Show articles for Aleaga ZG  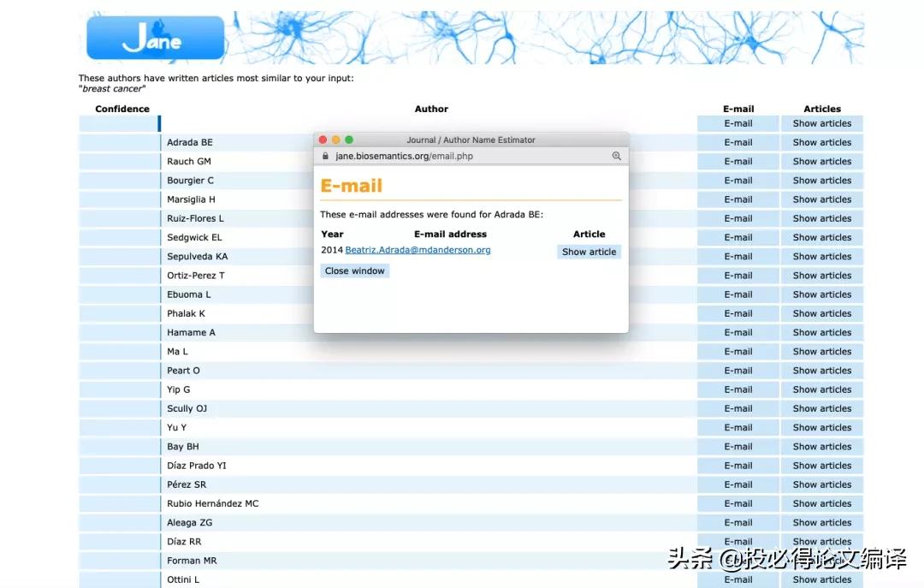[x=822, y=523]
